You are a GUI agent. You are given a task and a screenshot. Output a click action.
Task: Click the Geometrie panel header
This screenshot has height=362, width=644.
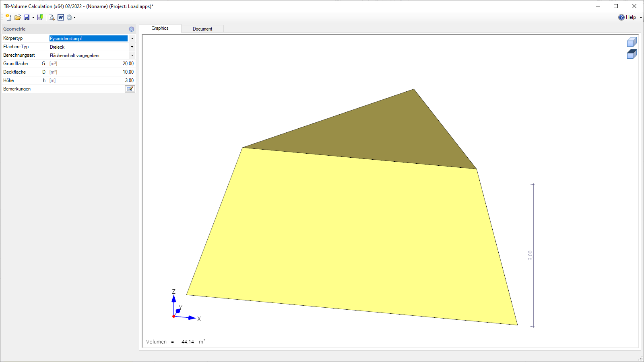click(x=68, y=29)
